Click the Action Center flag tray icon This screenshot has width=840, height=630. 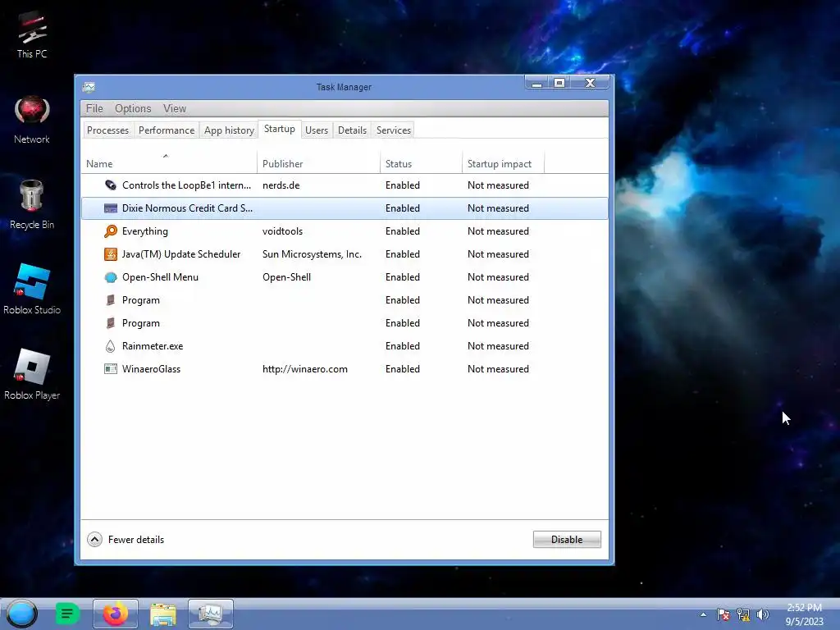[x=724, y=614]
